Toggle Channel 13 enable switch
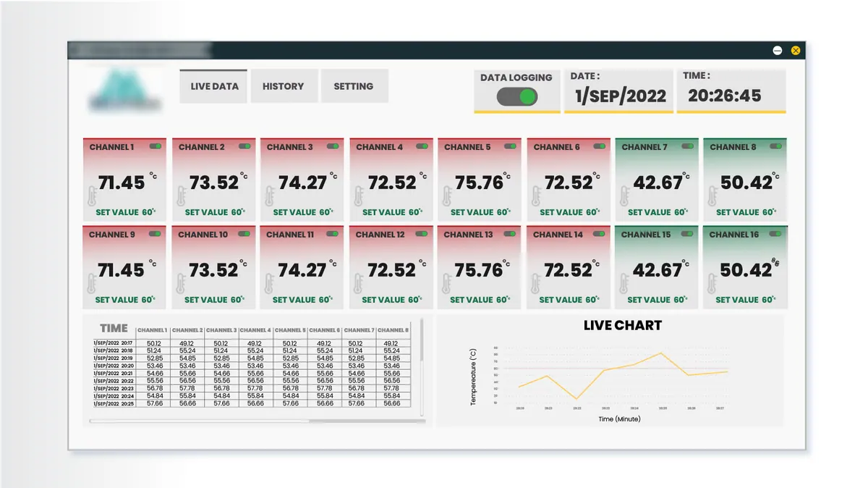 510,234
